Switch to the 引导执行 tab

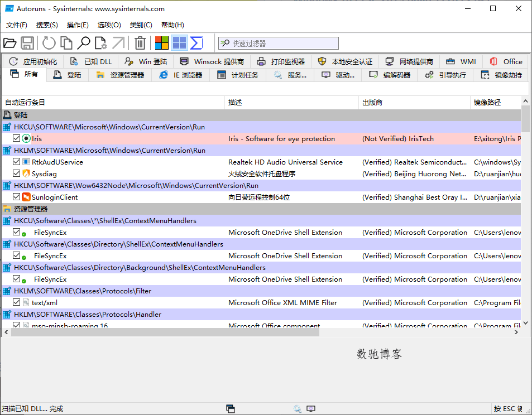coord(446,75)
